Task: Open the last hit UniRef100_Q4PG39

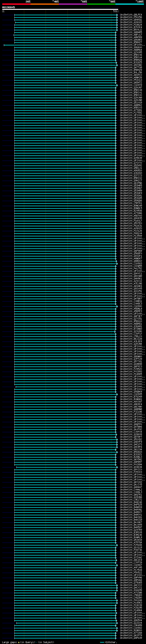Action: [131, 638]
